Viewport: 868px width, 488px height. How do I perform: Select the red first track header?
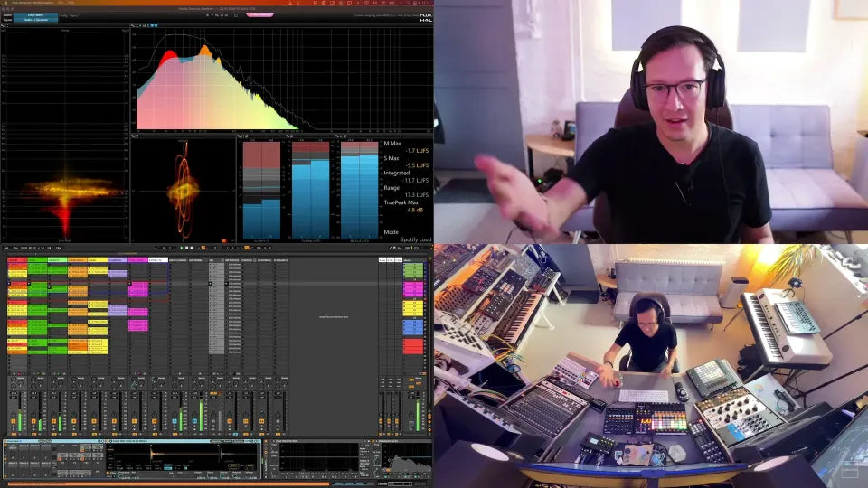16,260
